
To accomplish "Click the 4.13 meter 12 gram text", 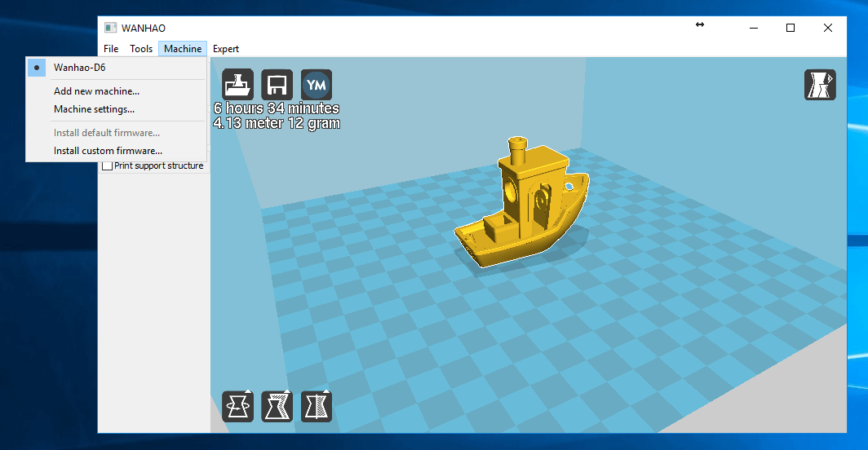I will 277,123.
